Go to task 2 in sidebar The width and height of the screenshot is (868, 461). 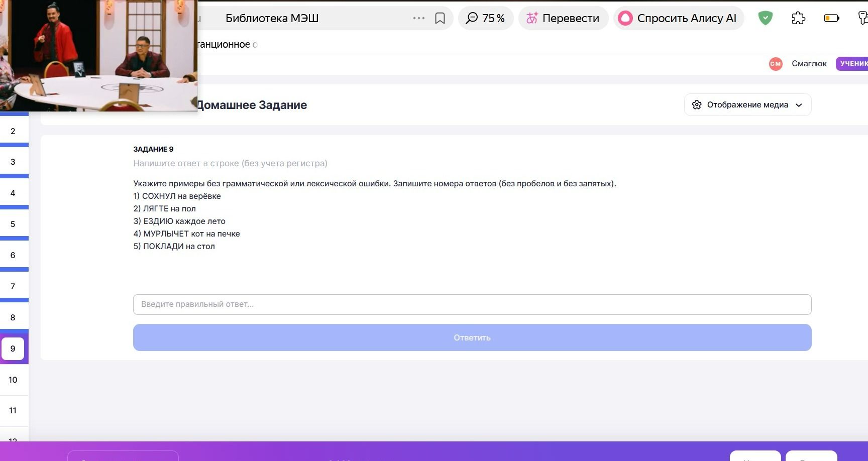tap(13, 131)
